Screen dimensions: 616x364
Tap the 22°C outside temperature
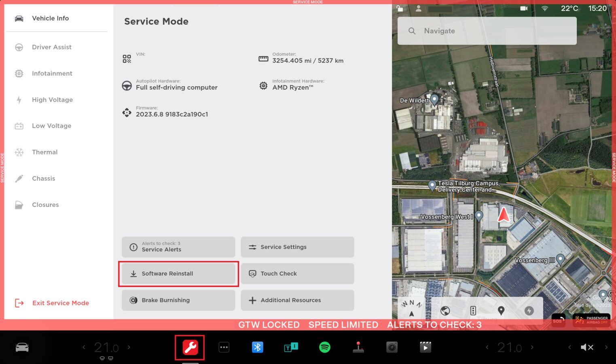click(x=569, y=8)
